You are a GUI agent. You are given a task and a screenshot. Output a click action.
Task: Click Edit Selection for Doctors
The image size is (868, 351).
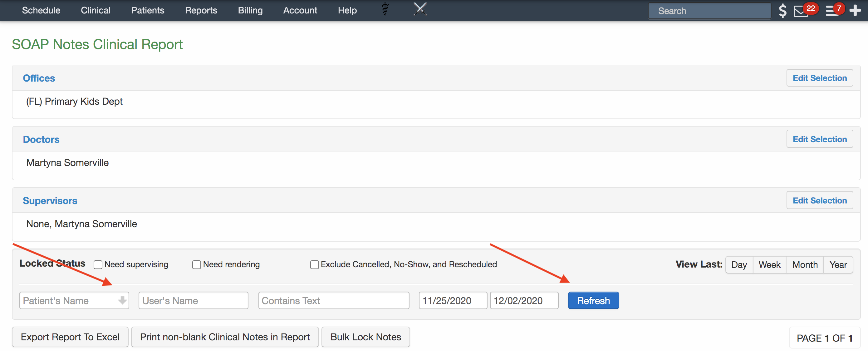point(820,139)
